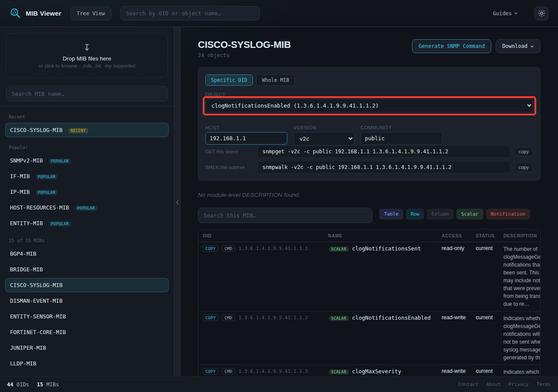Open the Privacy footer link
The width and height of the screenshot is (558, 392).
(519, 384)
